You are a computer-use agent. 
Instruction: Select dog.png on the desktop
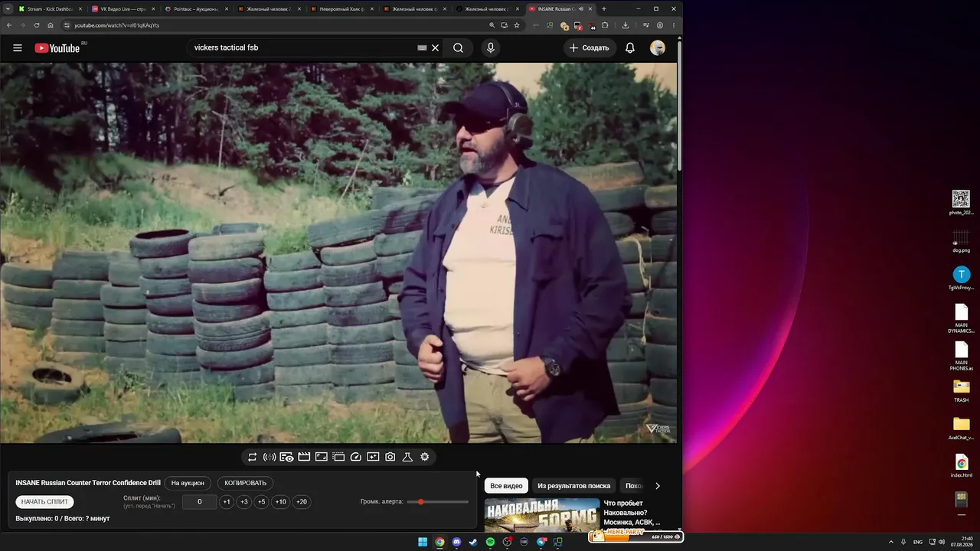point(961,241)
